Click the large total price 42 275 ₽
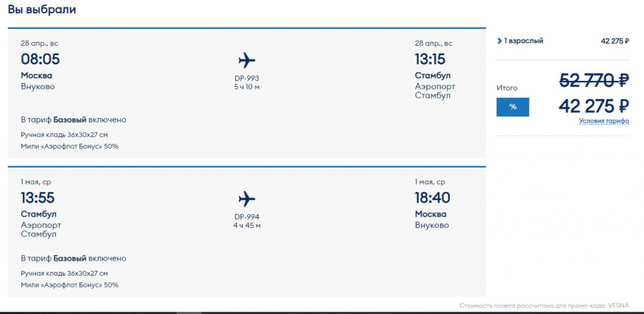Viewport: 644px width, 314px height. [x=594, y=106]
